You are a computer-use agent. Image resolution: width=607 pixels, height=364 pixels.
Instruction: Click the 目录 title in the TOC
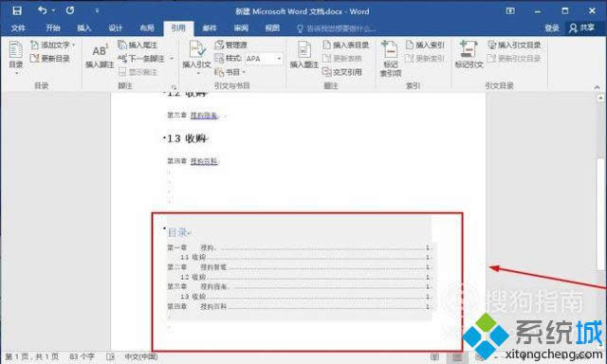pos(177,232)
